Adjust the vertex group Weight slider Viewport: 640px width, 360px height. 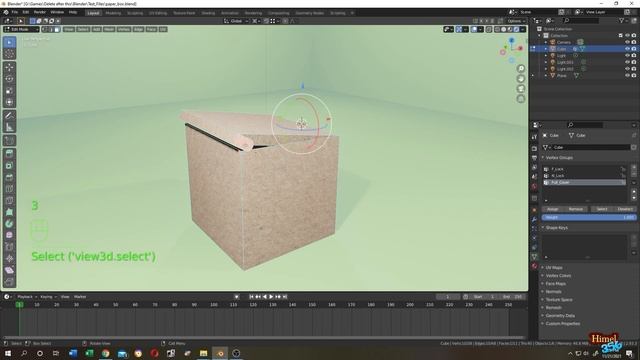tap(589, 218)
